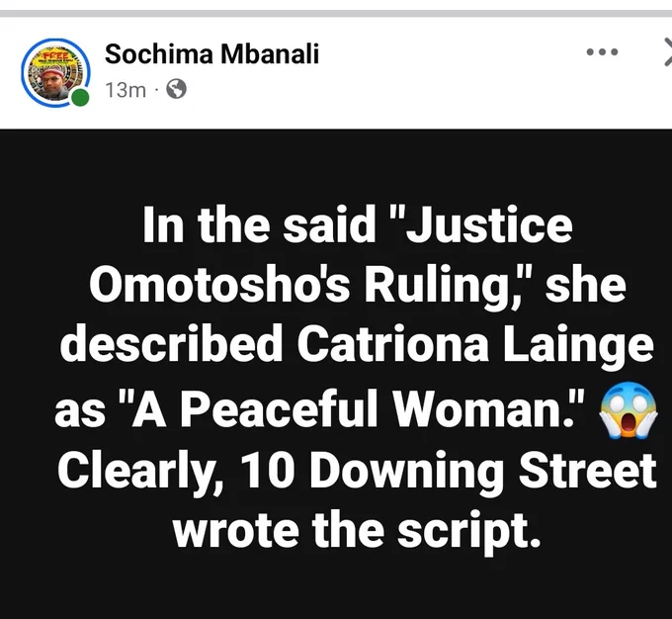
Task: Dismiss the post with the X icon
Action: (x=668, y=52)
